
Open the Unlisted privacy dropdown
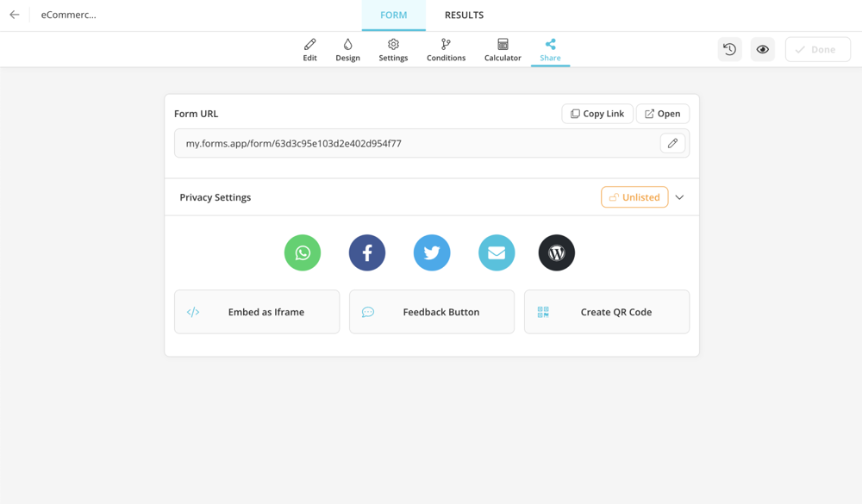(x=634, y=197)
